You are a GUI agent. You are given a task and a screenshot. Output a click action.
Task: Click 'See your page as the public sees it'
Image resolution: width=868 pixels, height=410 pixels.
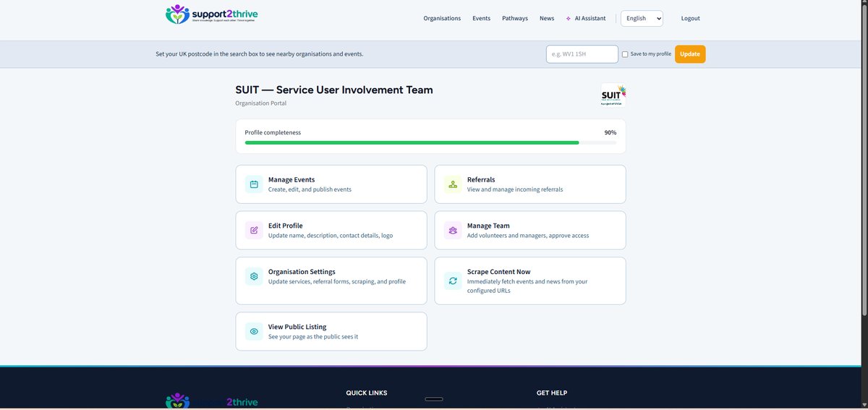(x=313, y=337)
